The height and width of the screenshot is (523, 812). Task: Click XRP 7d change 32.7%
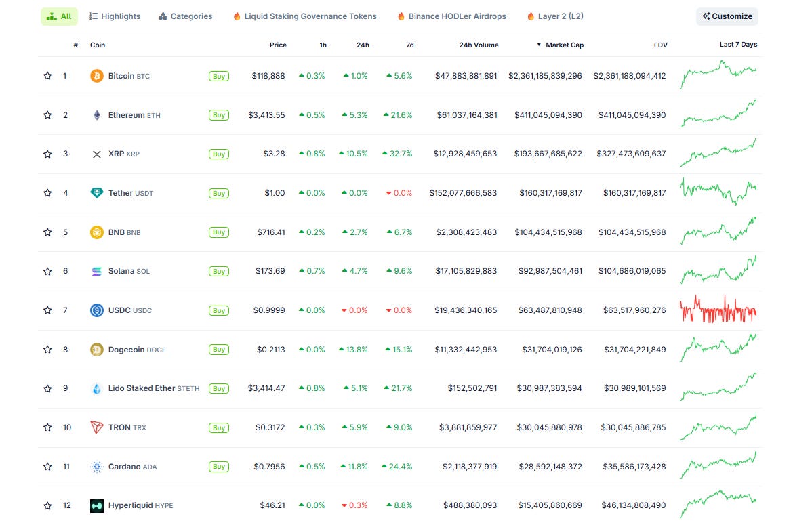coord(397,154)
